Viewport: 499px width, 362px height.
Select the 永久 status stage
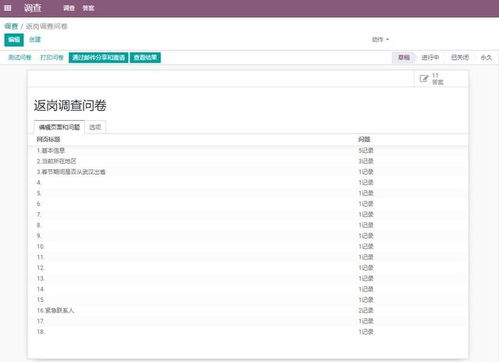pos(486,58)
